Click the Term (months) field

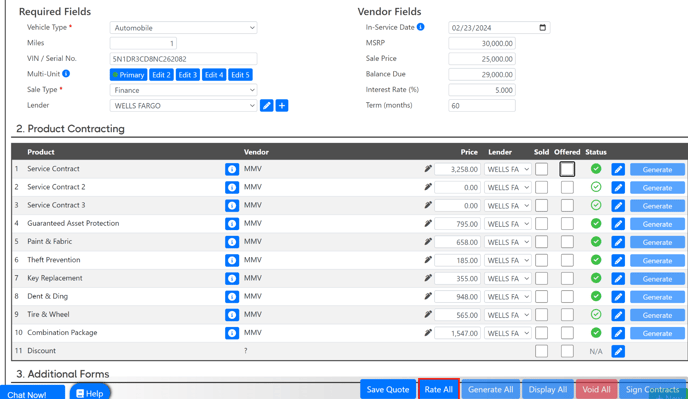pyautogui.click(x=482, y=106)
